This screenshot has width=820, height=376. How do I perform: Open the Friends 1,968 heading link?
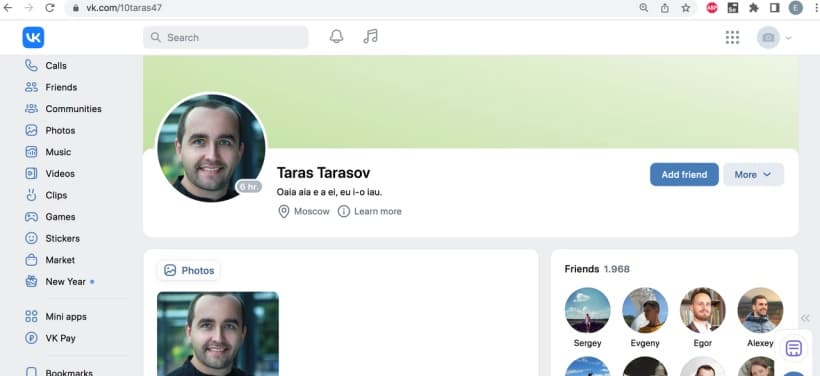(x=597, y=269)
